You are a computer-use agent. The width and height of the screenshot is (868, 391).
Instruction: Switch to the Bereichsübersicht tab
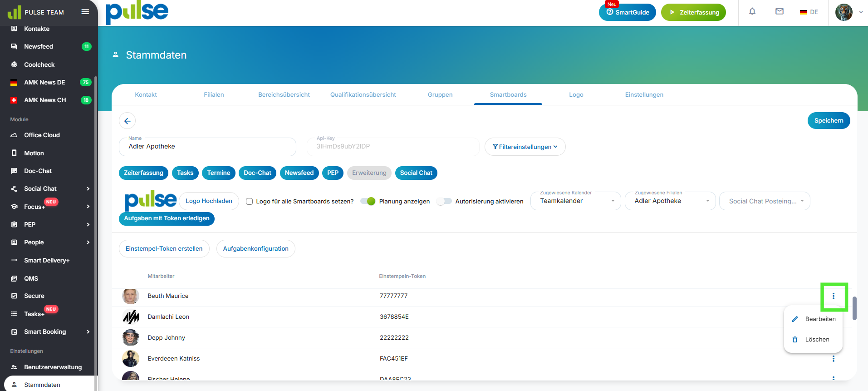(284, 94)
